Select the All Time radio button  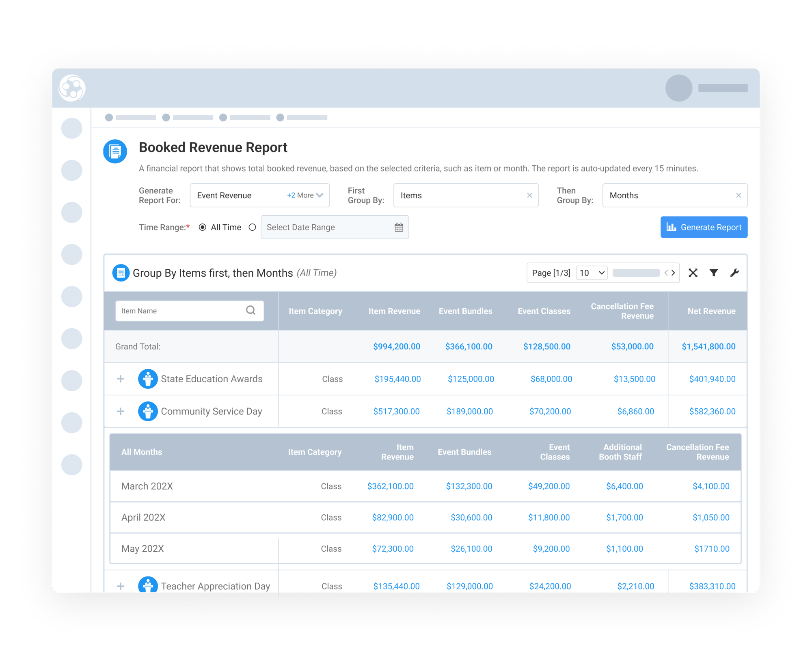(x=203, y=227)
